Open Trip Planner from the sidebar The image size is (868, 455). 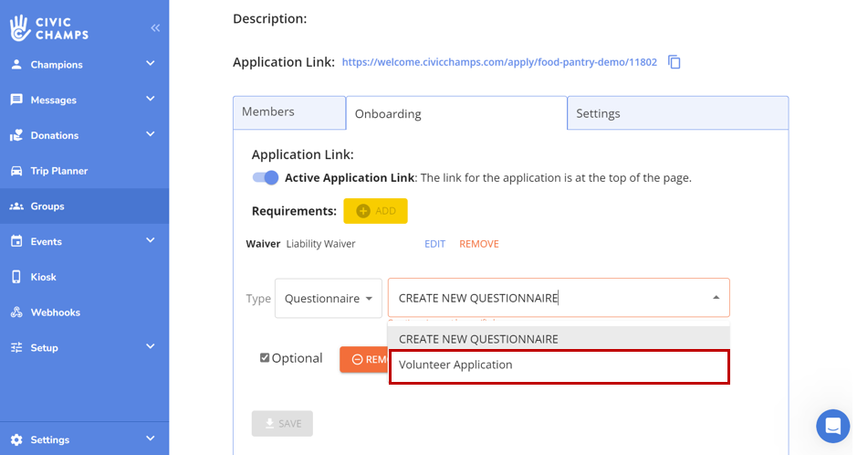point(58,171)
